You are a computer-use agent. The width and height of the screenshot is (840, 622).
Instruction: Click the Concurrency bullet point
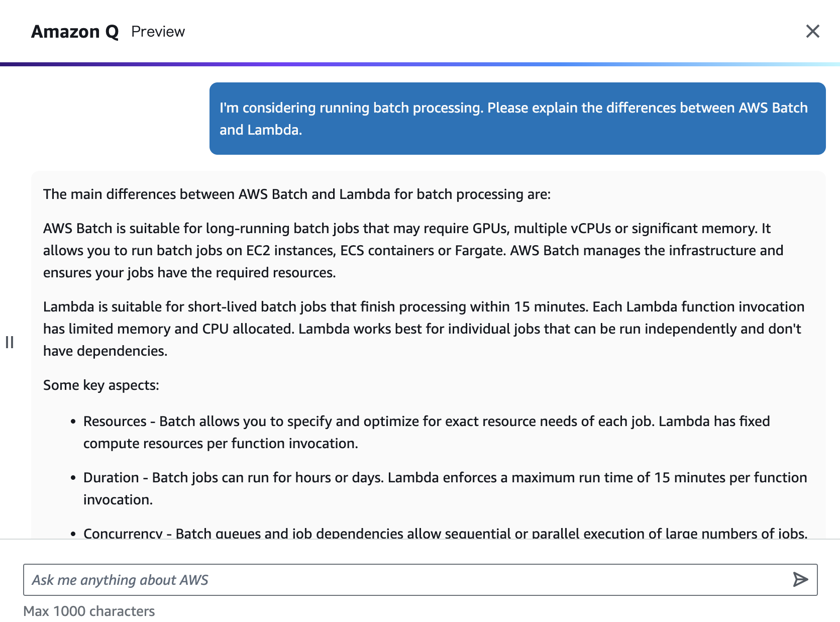[x=445, y=534]
